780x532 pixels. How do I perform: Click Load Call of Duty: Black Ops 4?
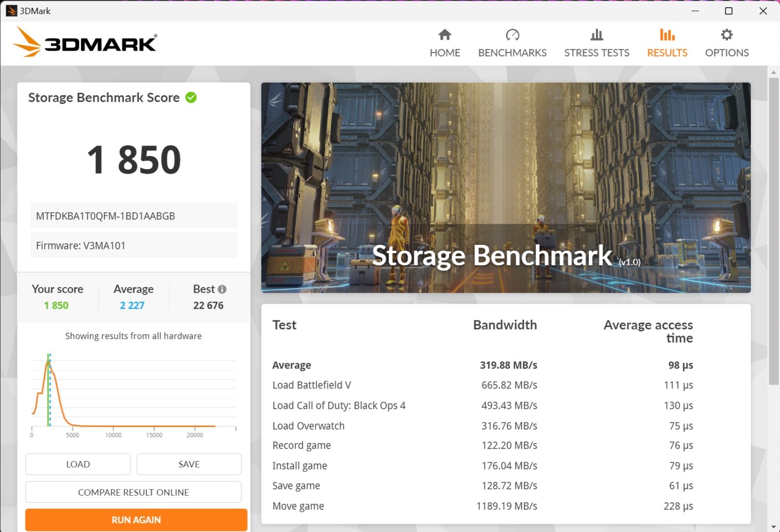coord(339,406)
